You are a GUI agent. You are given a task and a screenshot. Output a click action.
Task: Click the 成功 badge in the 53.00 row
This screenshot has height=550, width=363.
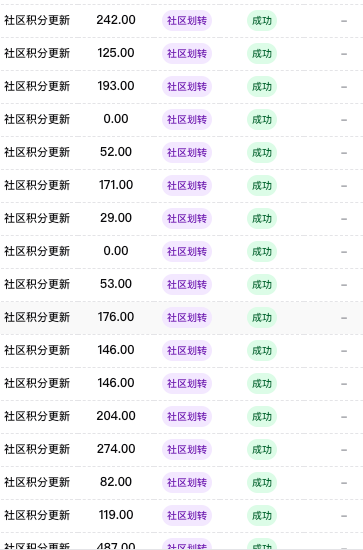(262, 284)
